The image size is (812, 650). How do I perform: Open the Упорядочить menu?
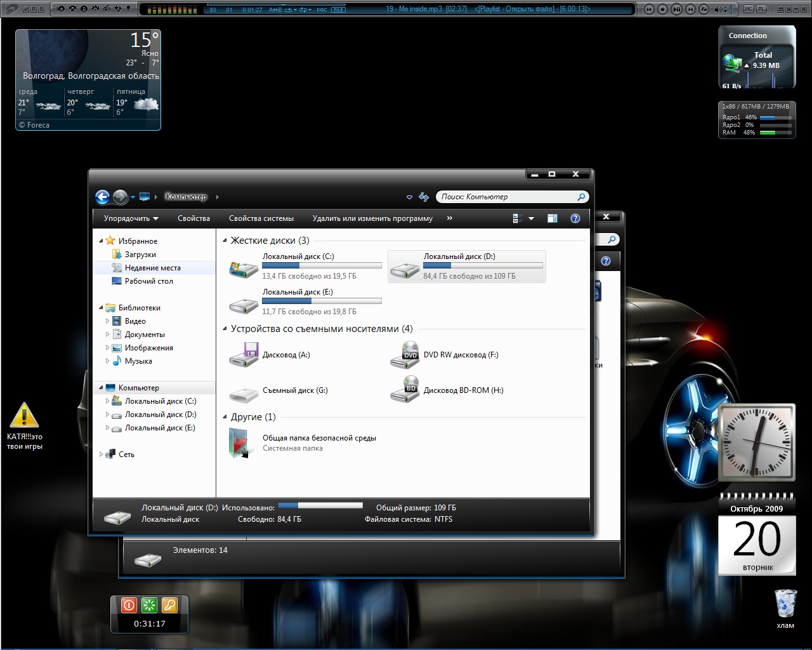(131, 218)
